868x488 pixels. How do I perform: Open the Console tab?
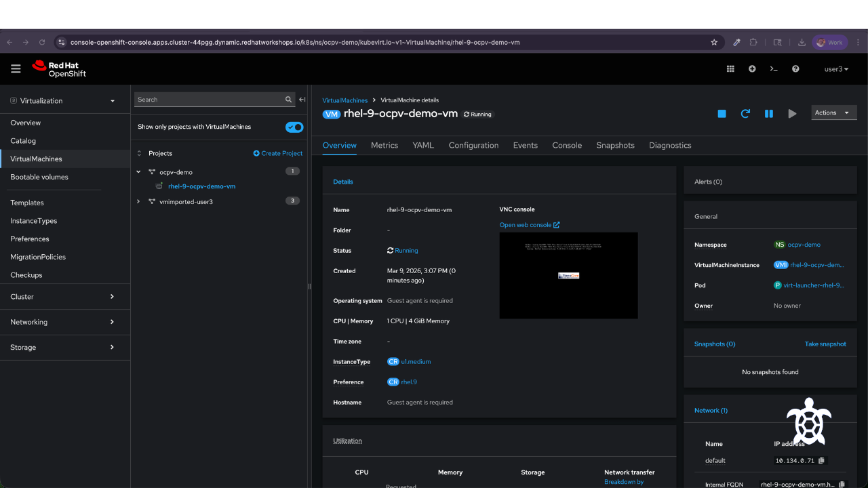coord(567,145)
